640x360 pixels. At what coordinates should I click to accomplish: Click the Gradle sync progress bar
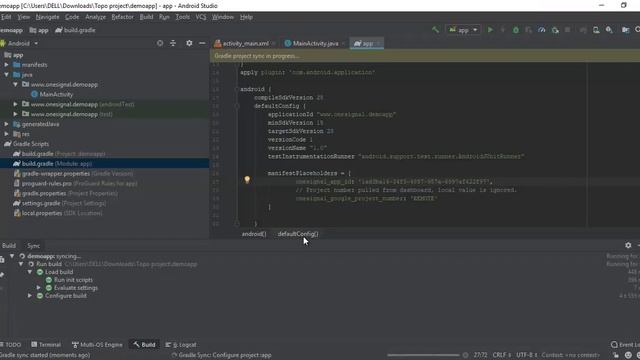pyautogui.click(x=423, y=355)
